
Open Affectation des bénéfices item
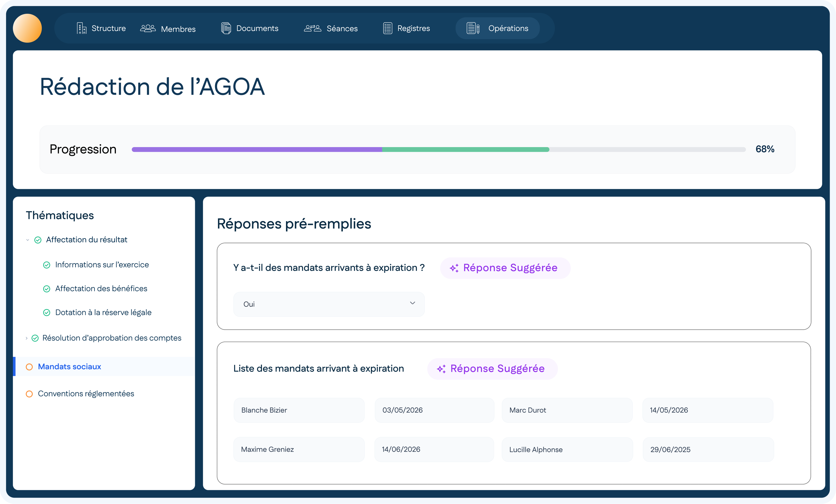pyautogui.click(x=101, y=288)
